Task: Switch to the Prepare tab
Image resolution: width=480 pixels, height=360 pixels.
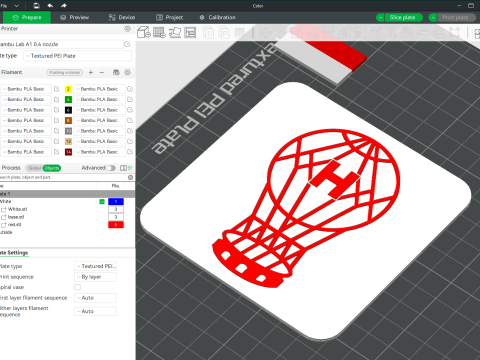Action: click(x=27, y=17)
